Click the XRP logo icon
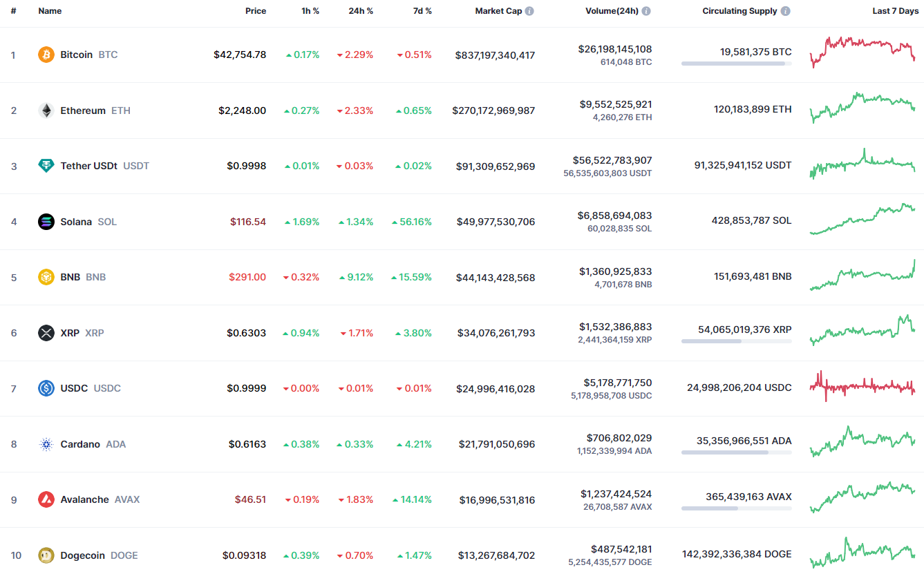The width and height of the screenshot is (924, 583). point(46,333)
